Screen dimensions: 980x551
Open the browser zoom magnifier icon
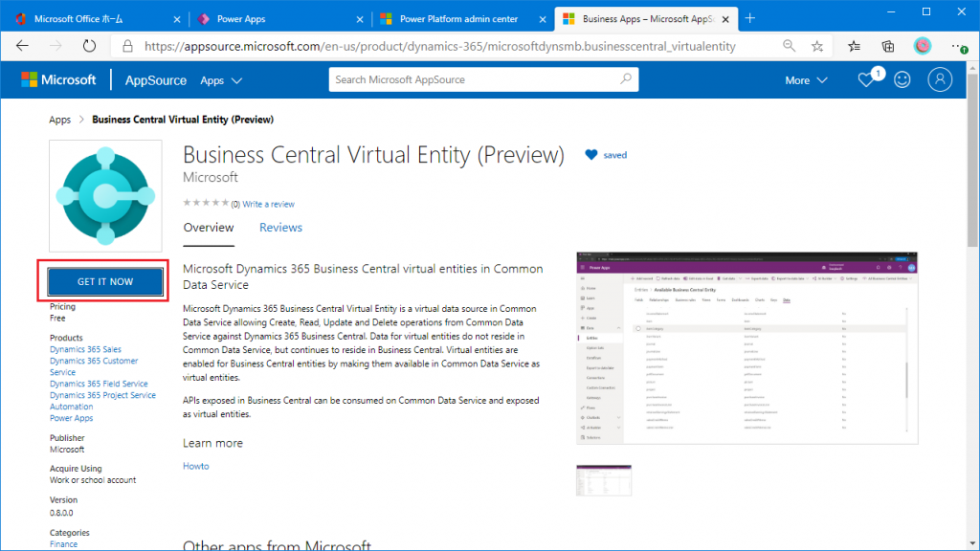(789, 45)
